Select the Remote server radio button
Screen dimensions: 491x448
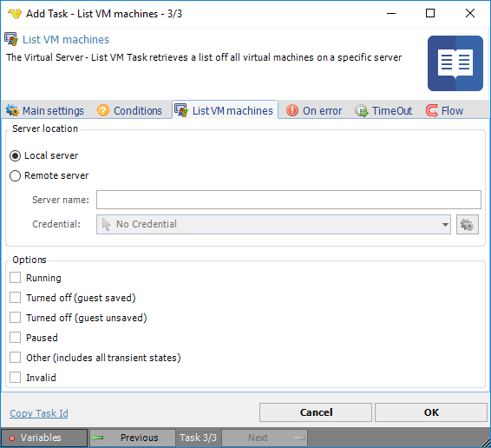(15, 176)
